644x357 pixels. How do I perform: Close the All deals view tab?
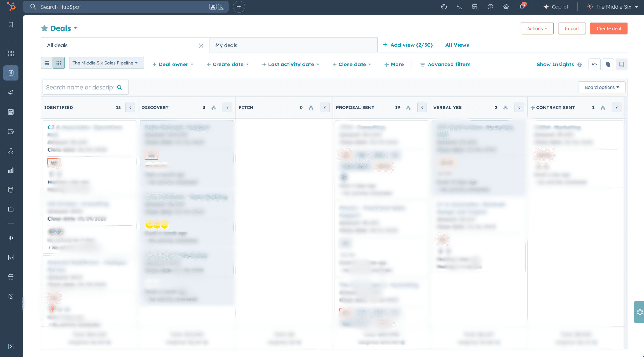pos(201,46)
